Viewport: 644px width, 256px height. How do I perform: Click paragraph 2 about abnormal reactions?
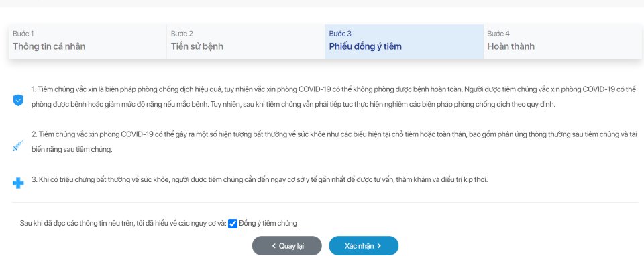[x=334, y=142]
